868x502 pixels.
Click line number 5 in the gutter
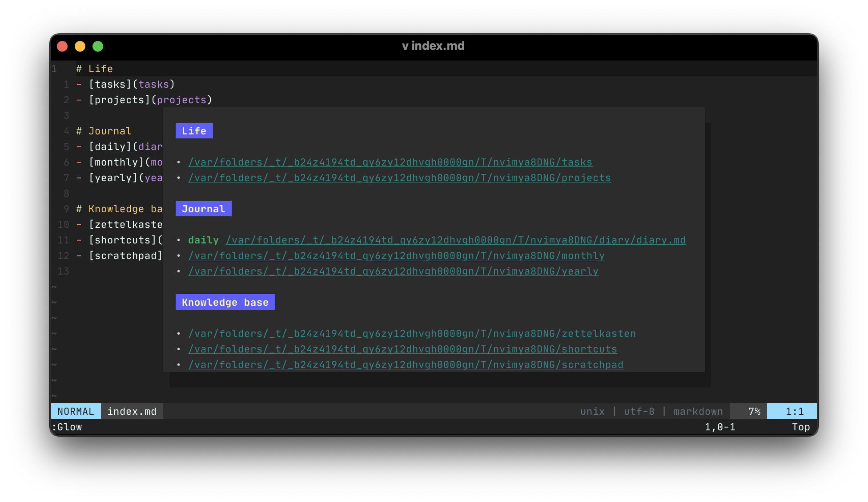(66, 146)
